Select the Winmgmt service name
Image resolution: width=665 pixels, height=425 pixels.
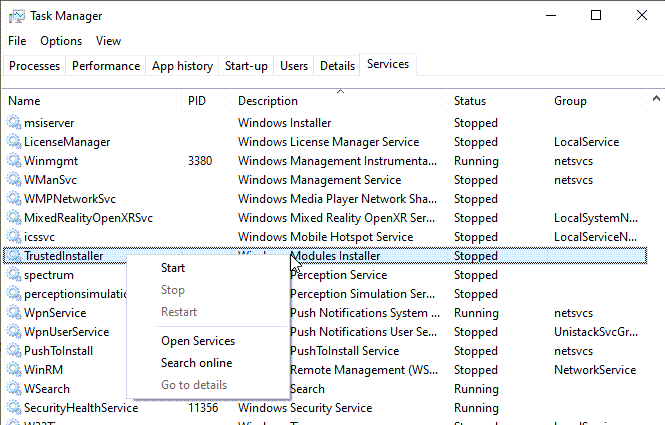(x=51, y=161)
